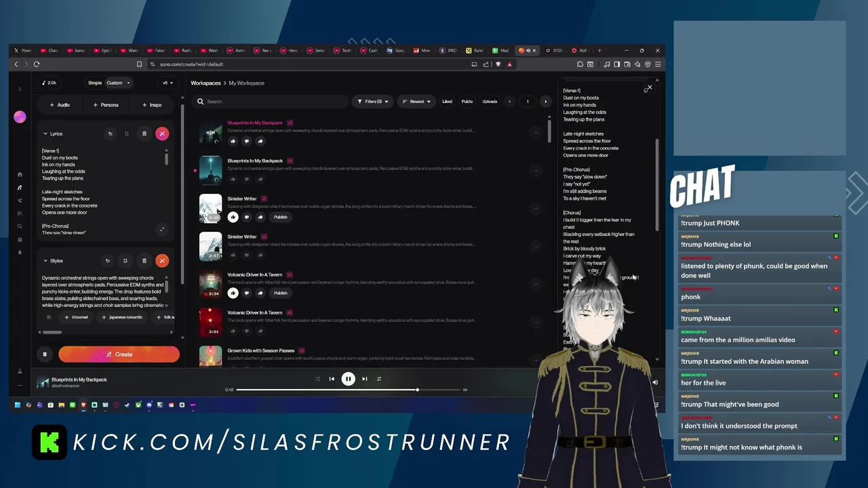Open the Custom mode dropdown arrow
Image resolution: width=868 pixels, height=488 pixels.
click(x=128, y=83)
